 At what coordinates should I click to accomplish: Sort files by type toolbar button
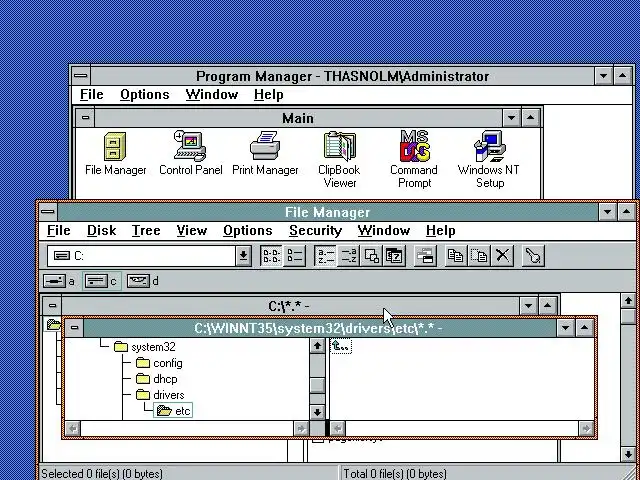[x=349, y=256]
